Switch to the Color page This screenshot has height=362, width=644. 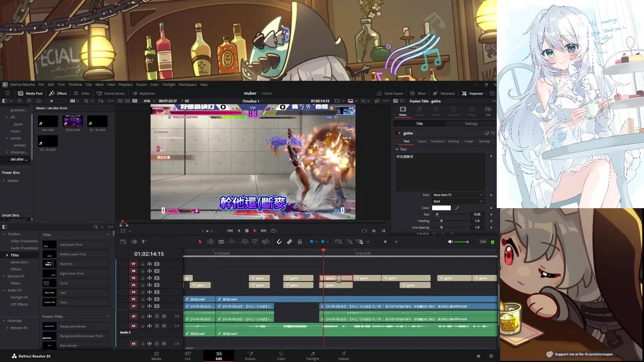tap(281, 356)
